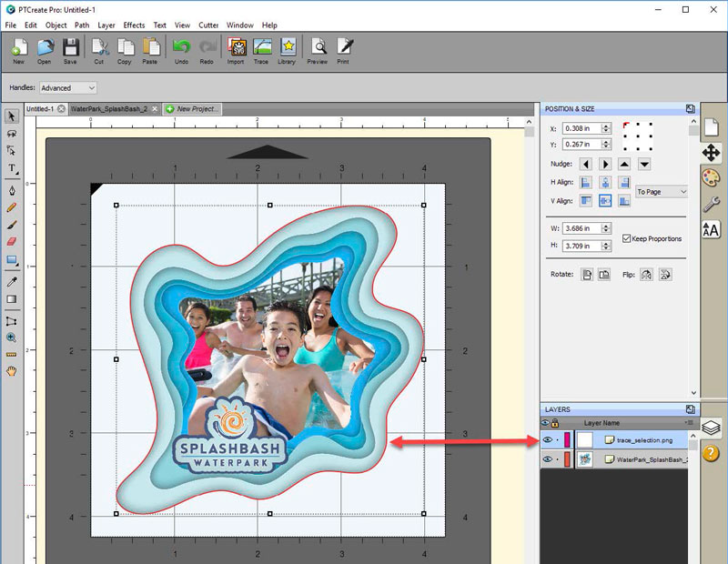Image resolution: width=728 pixels, height=564 pixels.
Task: Click the X position input field
Action: click(x=581, y=128)
